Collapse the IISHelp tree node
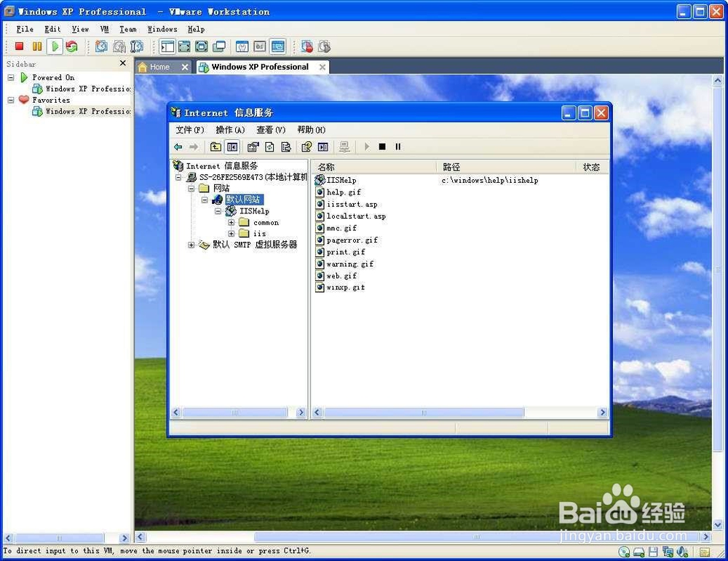 click(218, 211)
